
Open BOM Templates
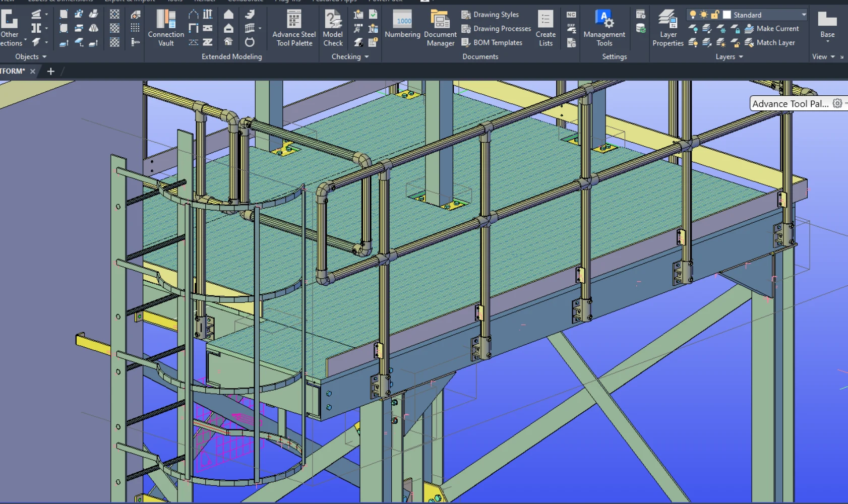point(492,43)
